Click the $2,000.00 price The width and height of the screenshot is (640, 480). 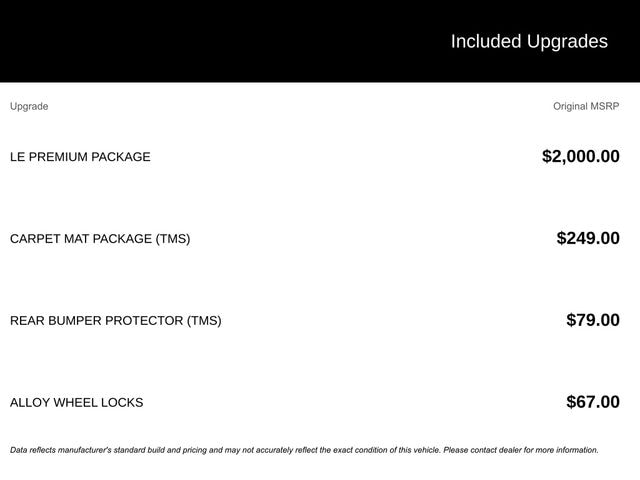(x=580, y=156)
